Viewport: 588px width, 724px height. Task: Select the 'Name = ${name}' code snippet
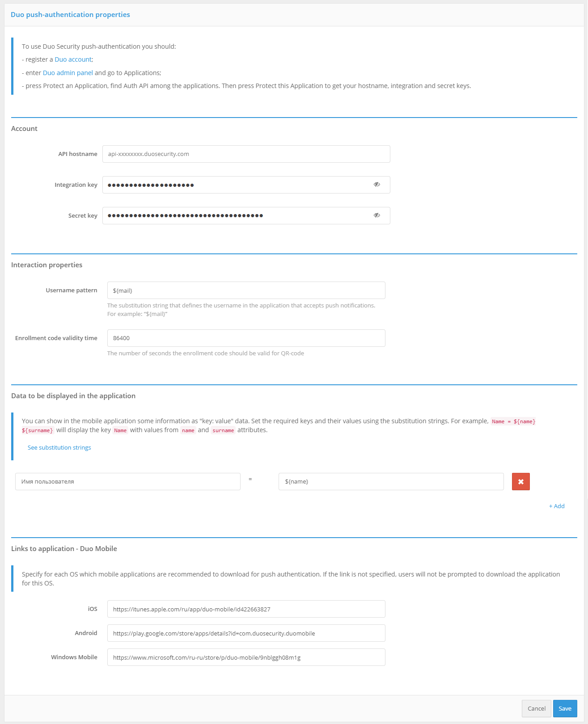pos(513,421)
